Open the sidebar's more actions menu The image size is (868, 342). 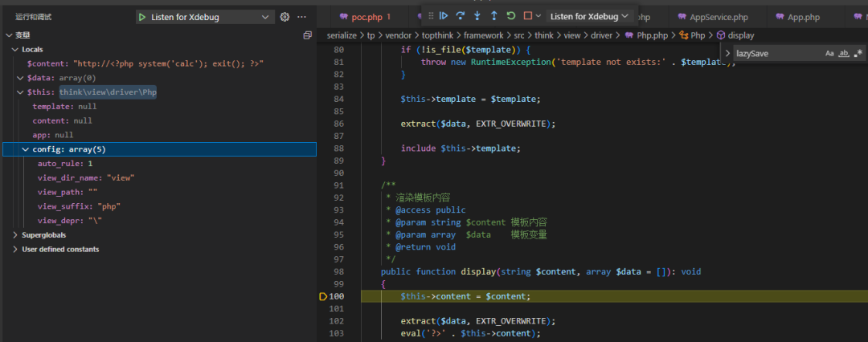(x=302, y=17)
